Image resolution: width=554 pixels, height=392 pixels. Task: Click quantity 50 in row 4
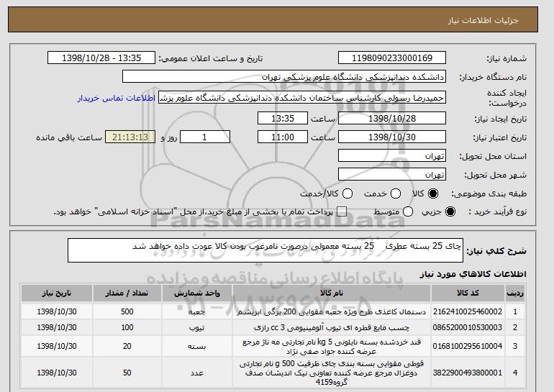point(127,373)
